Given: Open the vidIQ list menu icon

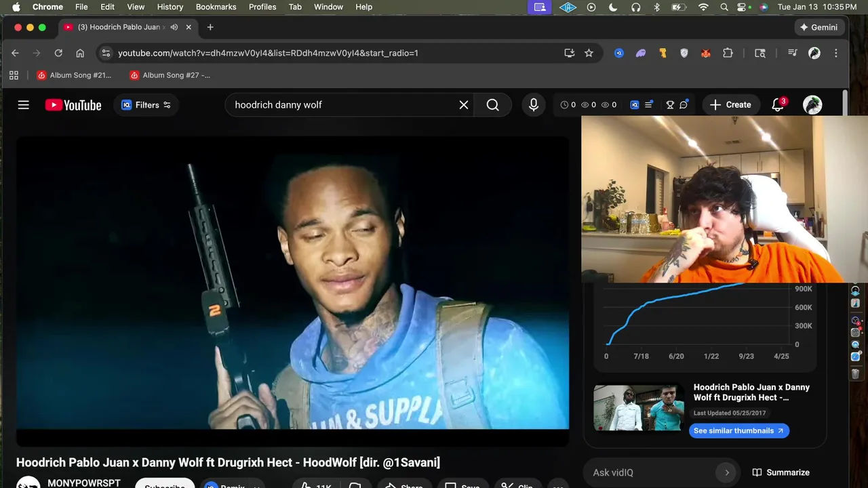Looking at the screenshot, I should tap(649, 104).
